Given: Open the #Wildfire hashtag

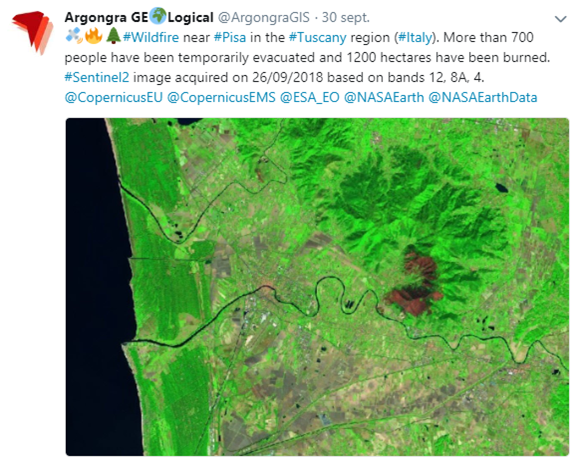Looking at the screenshot, I should point(151,37).
